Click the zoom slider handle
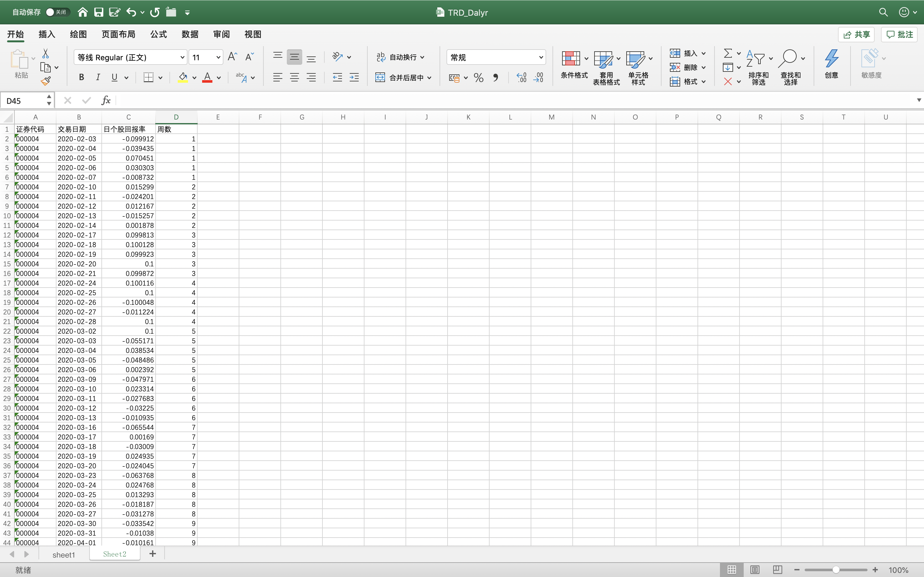 836,569
